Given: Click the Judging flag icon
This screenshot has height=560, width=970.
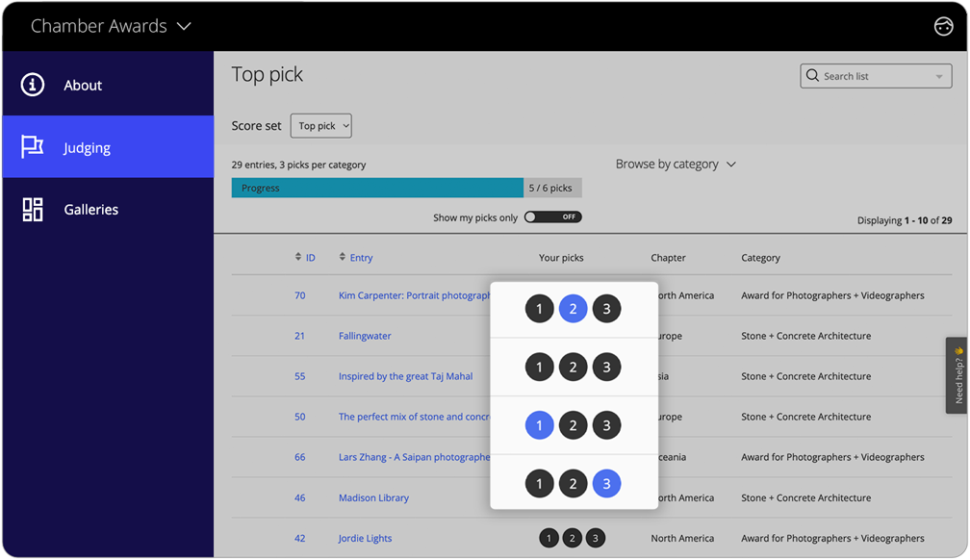Looking at the screenshot, I should [x=30, y=146].
